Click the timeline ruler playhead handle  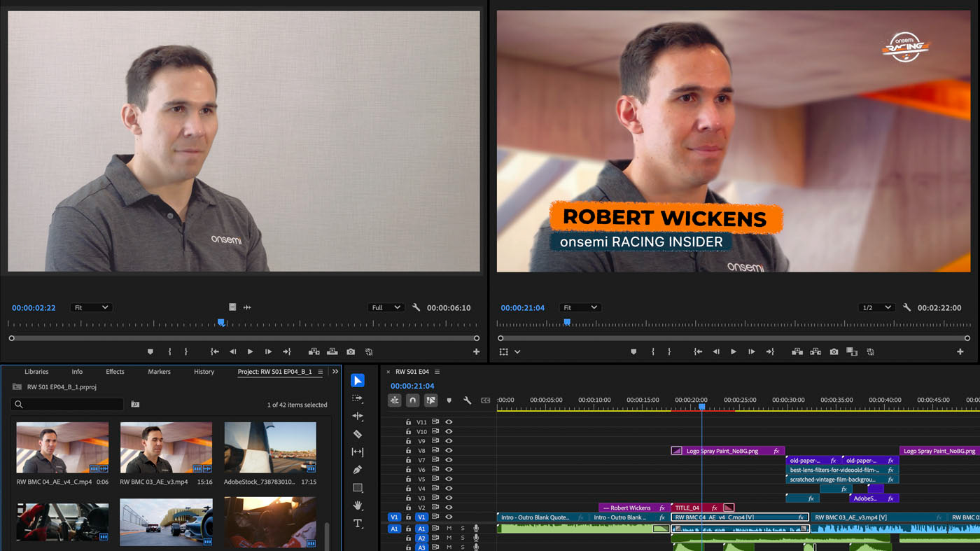click(702, 406)
